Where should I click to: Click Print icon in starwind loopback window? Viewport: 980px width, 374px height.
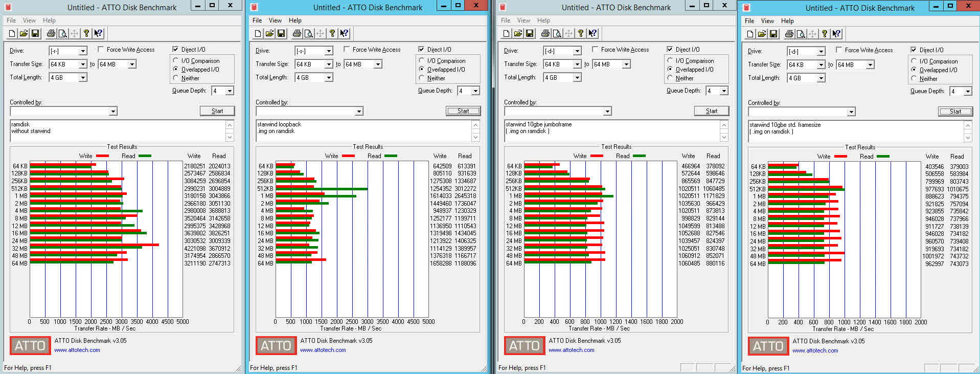[297, 33]
